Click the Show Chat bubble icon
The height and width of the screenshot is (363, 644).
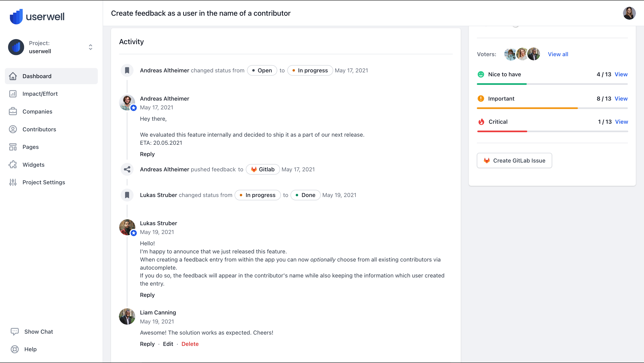[15, 332]
